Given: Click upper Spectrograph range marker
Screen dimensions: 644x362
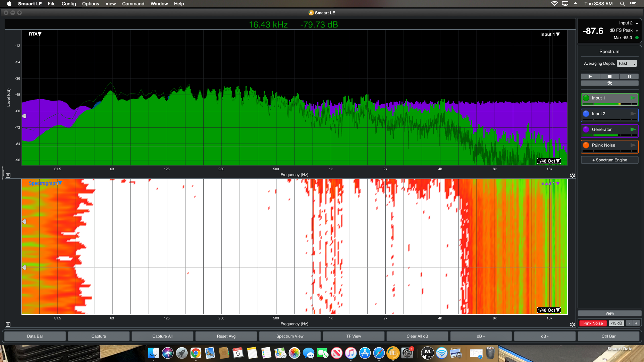Looking at the screenshot, I should (x=24, y=222).
